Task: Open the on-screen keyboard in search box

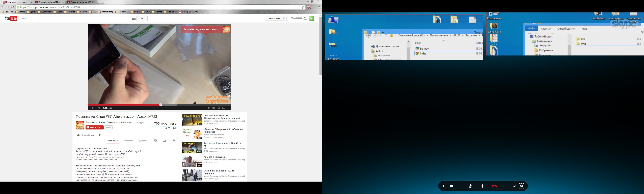Action: [134, 18]
